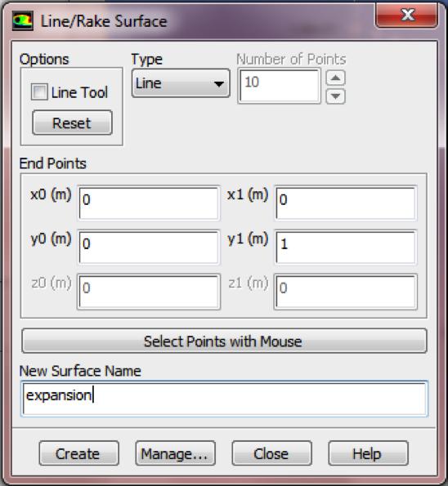Click the Type dropdown arrow
The image size is (448, 486).
(x=219, y=83)
